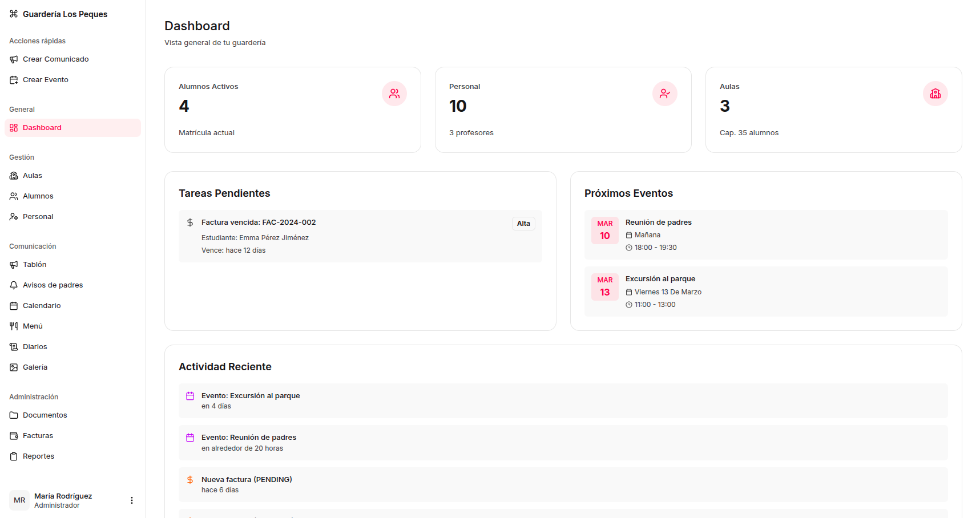Click the Alta priority badge
Screen dimensions: 980x518
coord(523,223)
